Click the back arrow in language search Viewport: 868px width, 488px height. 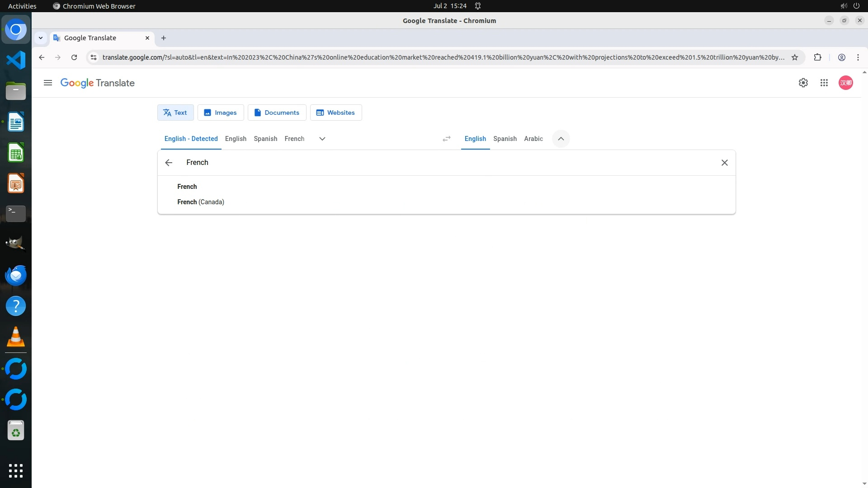169,163
